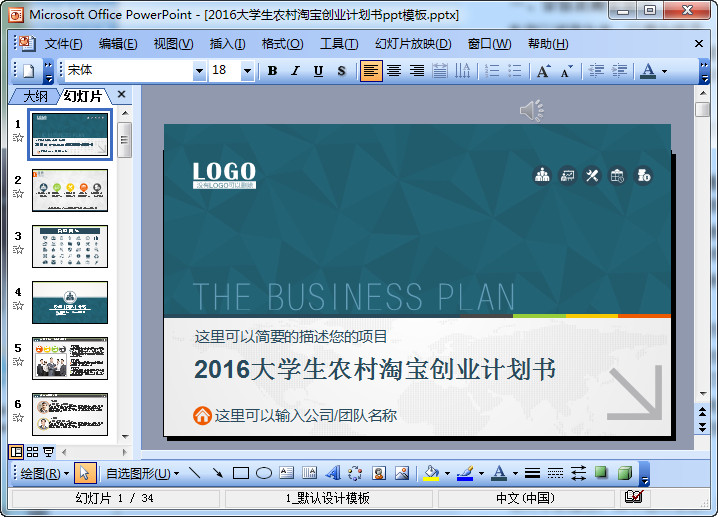The width and height of the screenshot is (718, 517).
Task: Select slide 6 thumbnail
Action: tap(70, 414)
